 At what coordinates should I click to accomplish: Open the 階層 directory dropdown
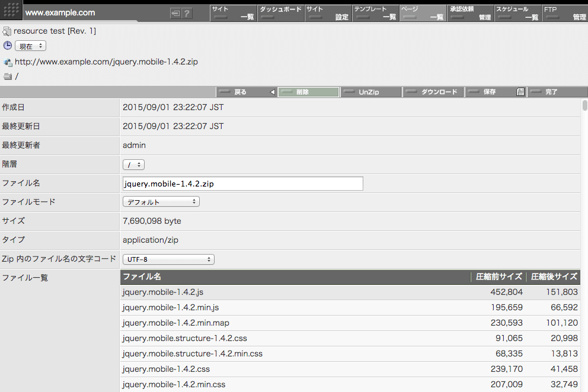click(133, 164)
